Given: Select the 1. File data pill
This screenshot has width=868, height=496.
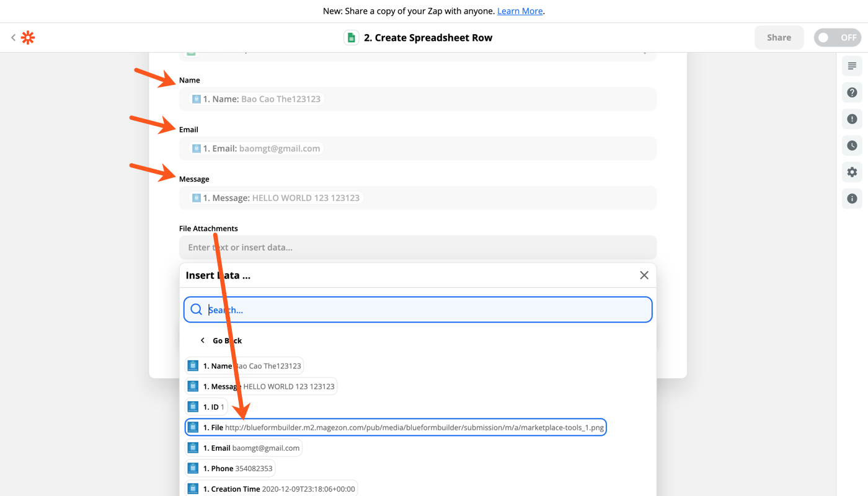Looking at the screenshot, I should click(396, 427).
